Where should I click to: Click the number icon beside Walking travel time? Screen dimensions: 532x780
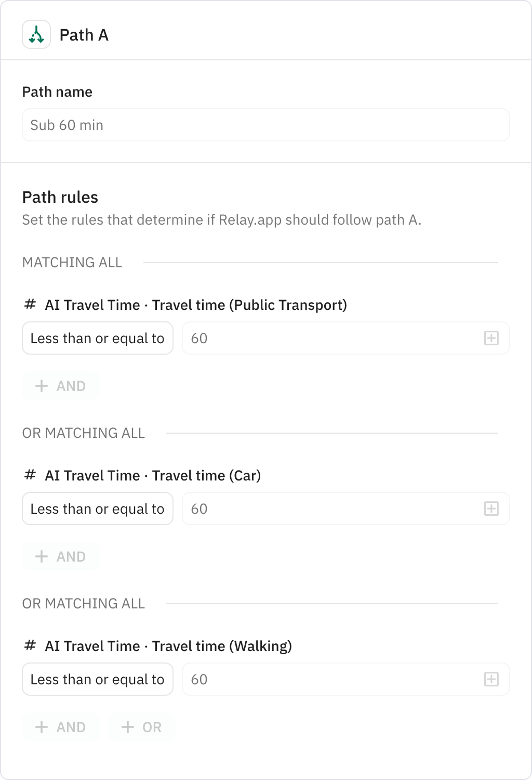pyautogui.click(x=30, y=646)
